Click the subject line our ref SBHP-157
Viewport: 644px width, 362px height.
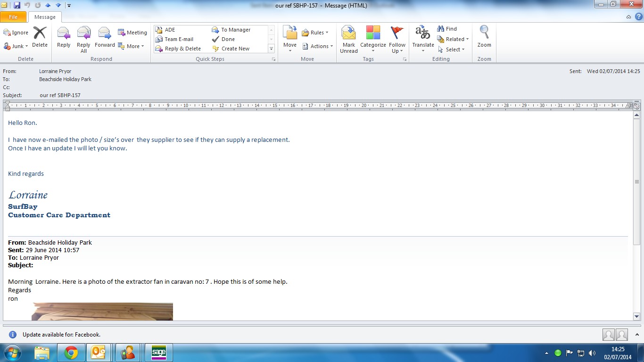(x=60, y=95)
